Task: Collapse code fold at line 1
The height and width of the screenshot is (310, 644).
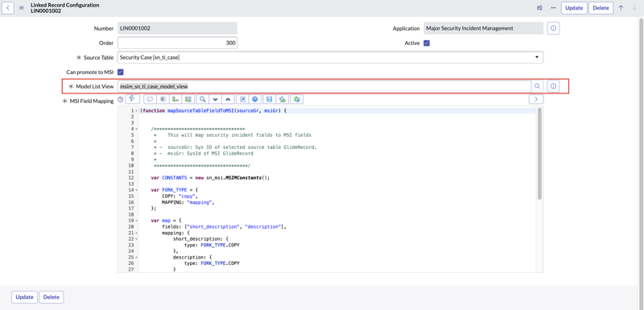Action: [136, 111]
